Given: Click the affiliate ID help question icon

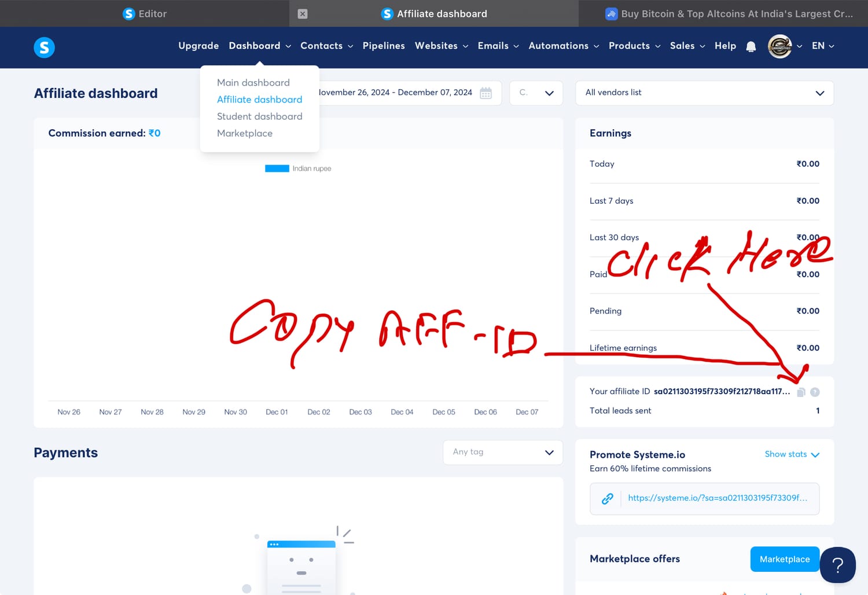Looking at the screenshot, I should tap(815, 392).
